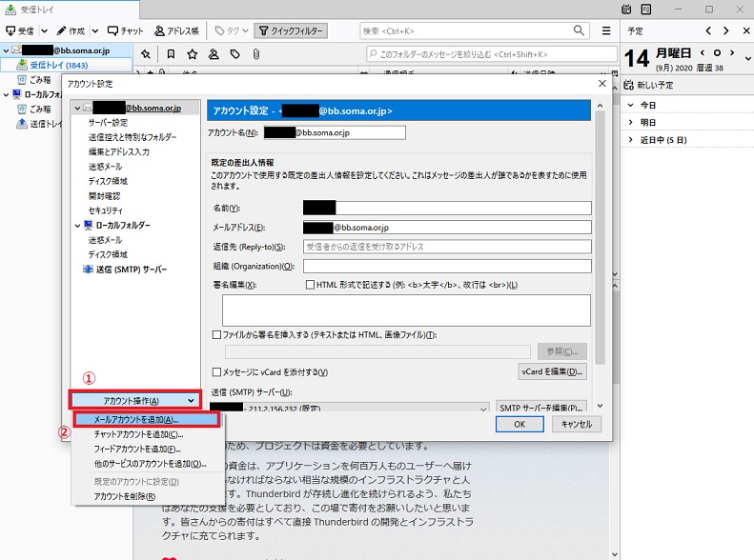Click the Name (名前) input field

point(447,208)
